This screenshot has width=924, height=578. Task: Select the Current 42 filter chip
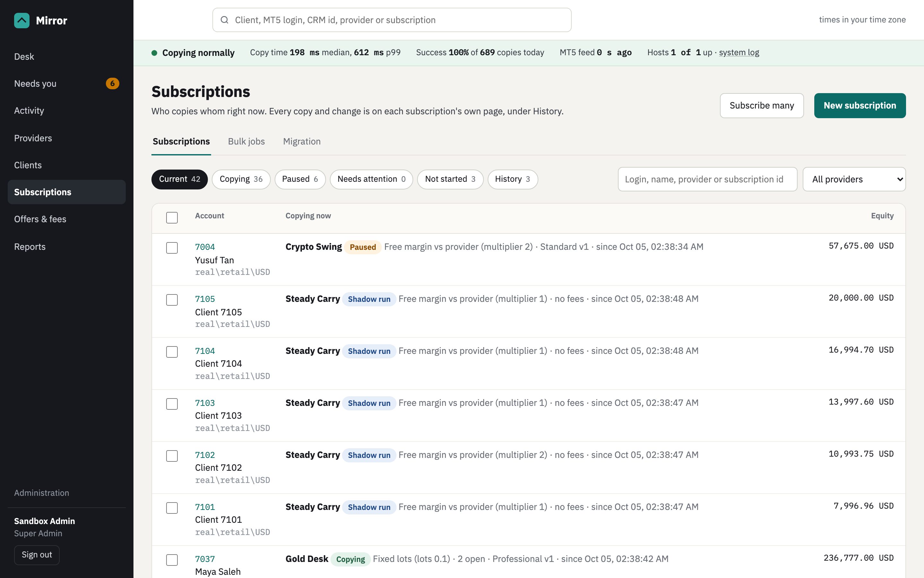click(179, 179)
